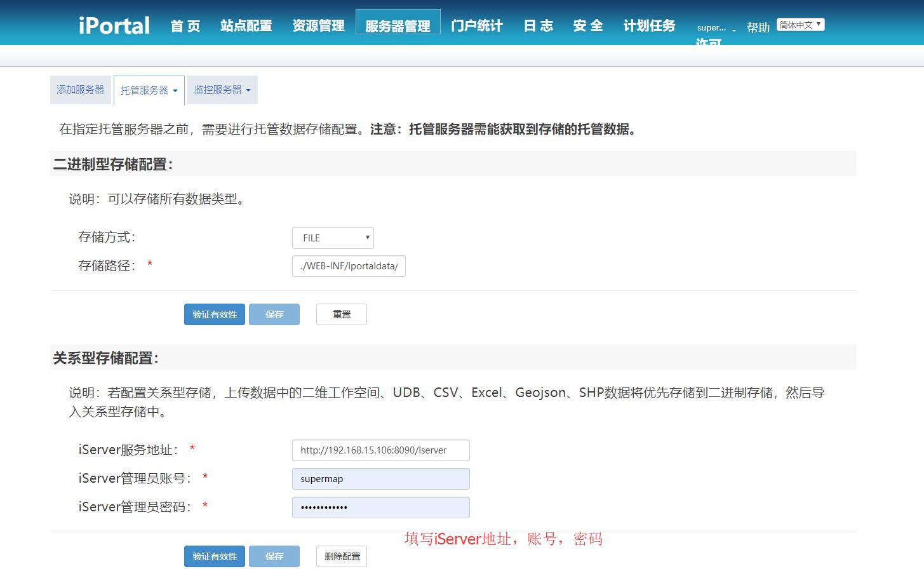Screen dimensions: 924x578
Task: Open the 安全 settings page
Action: click(x=587, y=26)
